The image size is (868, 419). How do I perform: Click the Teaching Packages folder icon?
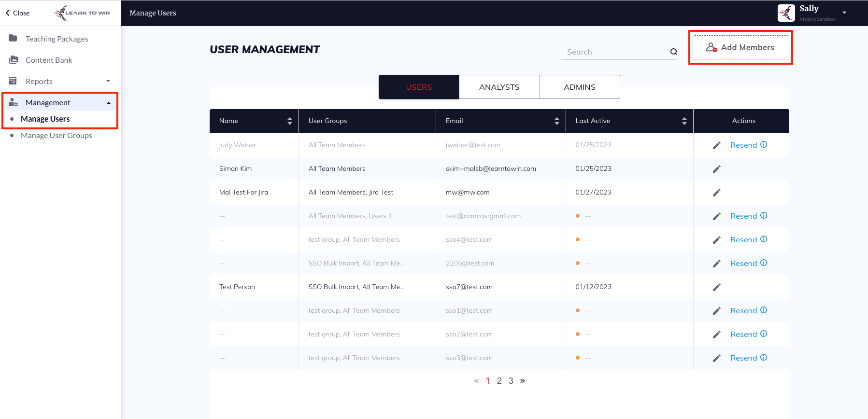point(13,39)
